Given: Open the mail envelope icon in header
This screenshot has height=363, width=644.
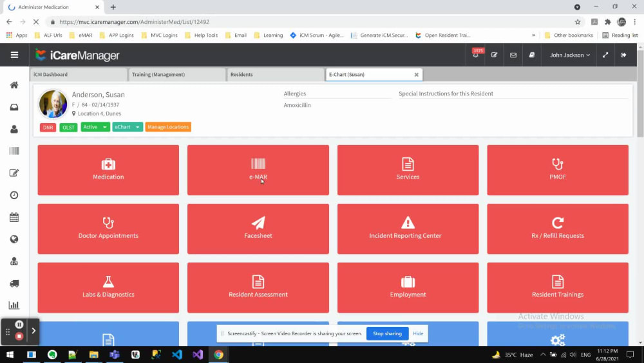Looking at the screenshot, I should coord(513,55).
